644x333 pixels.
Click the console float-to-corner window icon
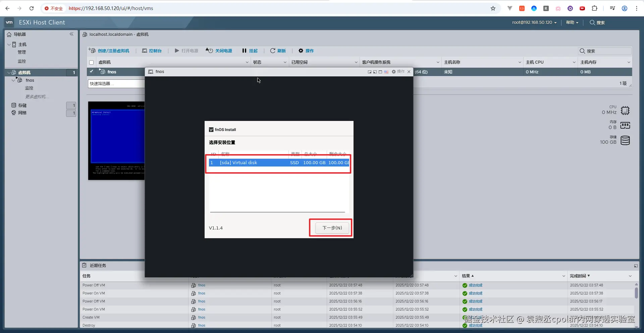pyautogui.click(x=370, y=72)
